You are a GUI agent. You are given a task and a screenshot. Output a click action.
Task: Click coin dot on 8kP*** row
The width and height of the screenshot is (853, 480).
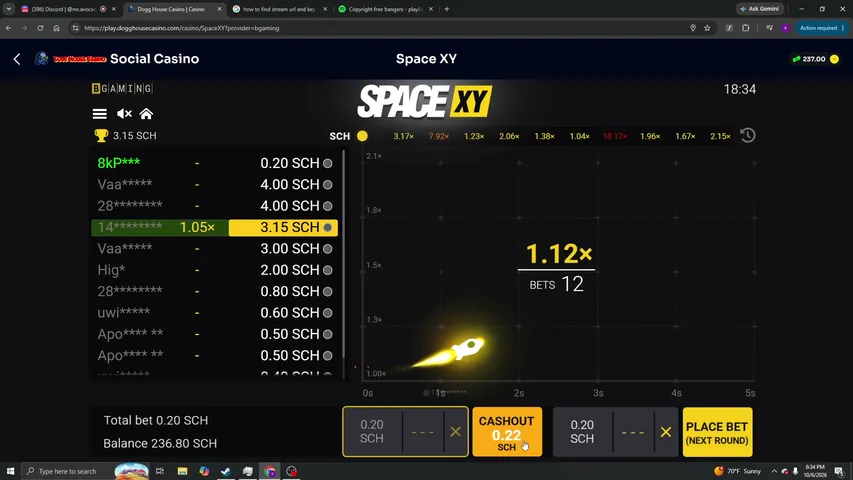pyautogui.click(x=327, y=163)
